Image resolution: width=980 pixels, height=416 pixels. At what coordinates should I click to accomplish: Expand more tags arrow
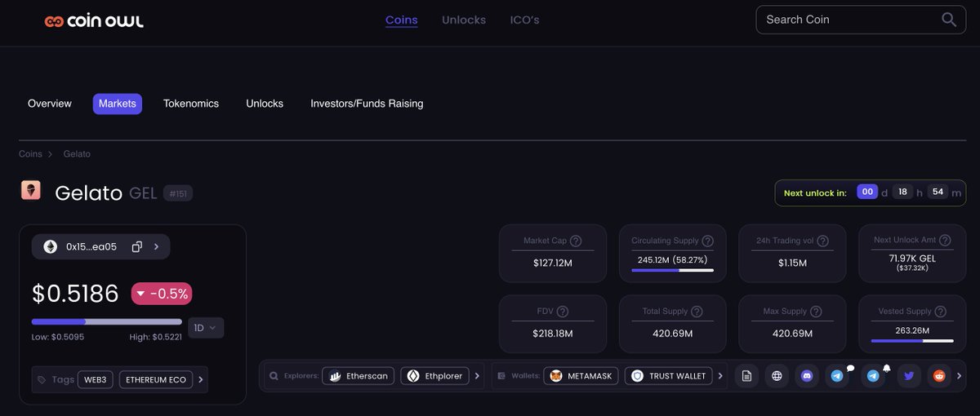(x=201, y=379)
